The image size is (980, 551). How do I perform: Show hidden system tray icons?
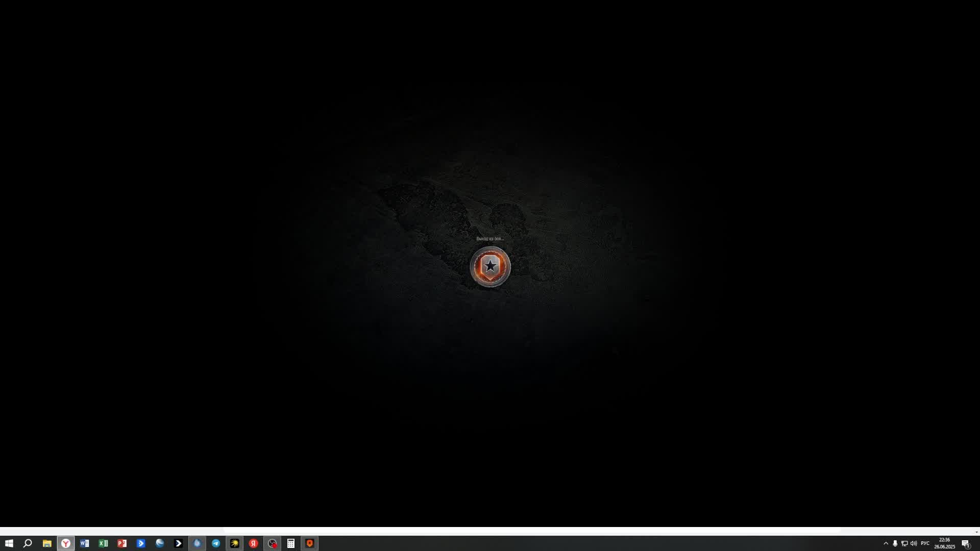[886, 543]
